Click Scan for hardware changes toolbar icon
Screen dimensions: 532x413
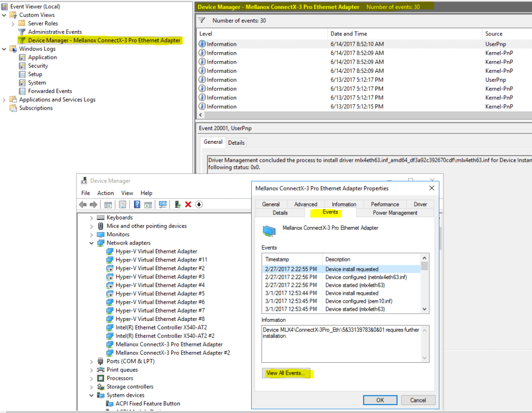(x=163, y=204)
